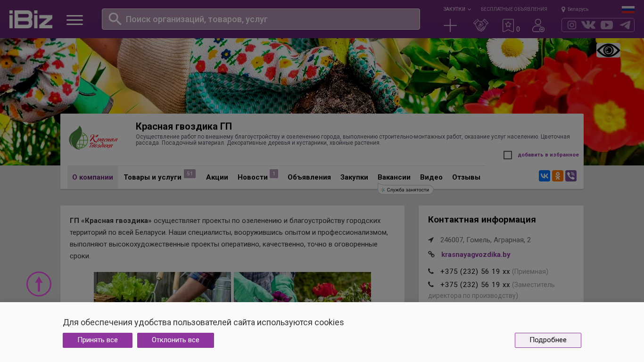
Task: Click Принять все cookies button
Action: click(x=98, y=340)
